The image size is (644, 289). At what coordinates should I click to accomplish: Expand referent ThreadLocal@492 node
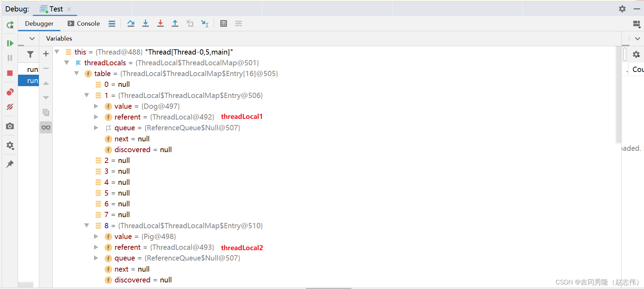coord(96,117)
